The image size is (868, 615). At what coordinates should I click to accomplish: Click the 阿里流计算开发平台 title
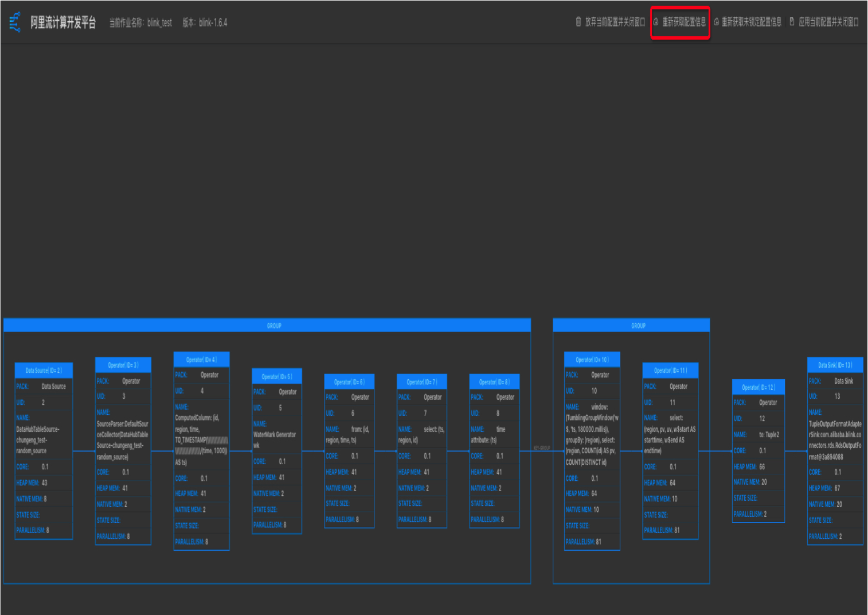[x=63, y=22]
